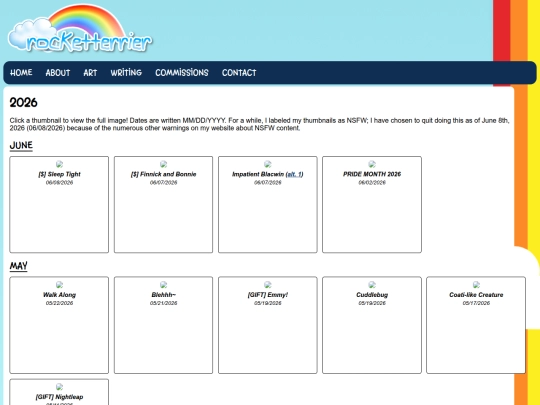Click the Walk Along image icon
This screenshot has height=405, width=540.
(59, 285)
